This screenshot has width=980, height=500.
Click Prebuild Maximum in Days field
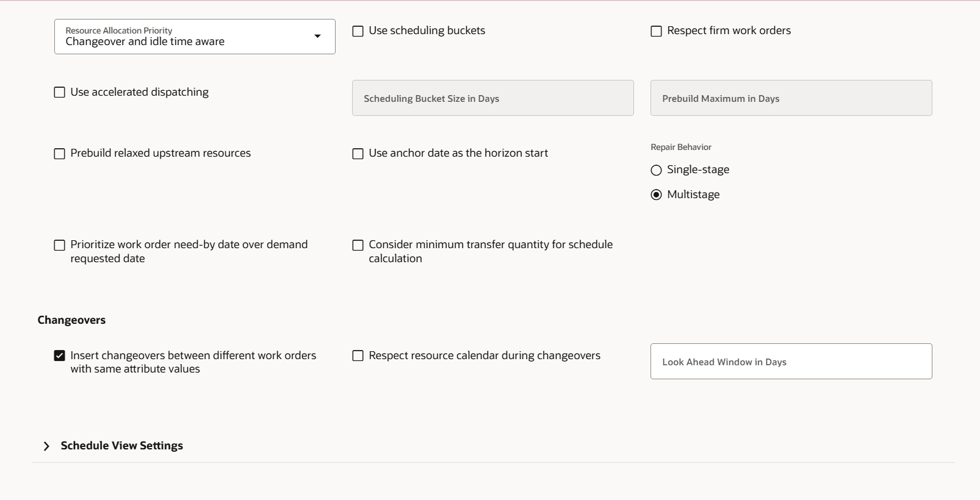point(791,98)
